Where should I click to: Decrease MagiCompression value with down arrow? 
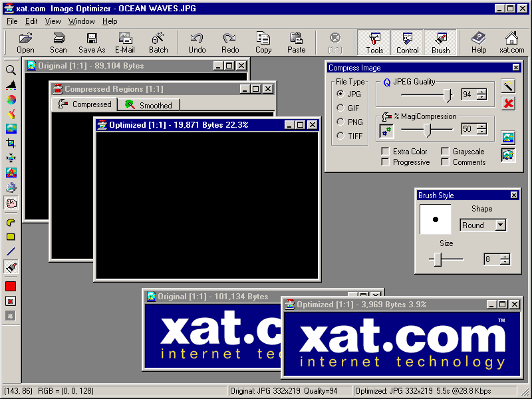coord(481,132)
